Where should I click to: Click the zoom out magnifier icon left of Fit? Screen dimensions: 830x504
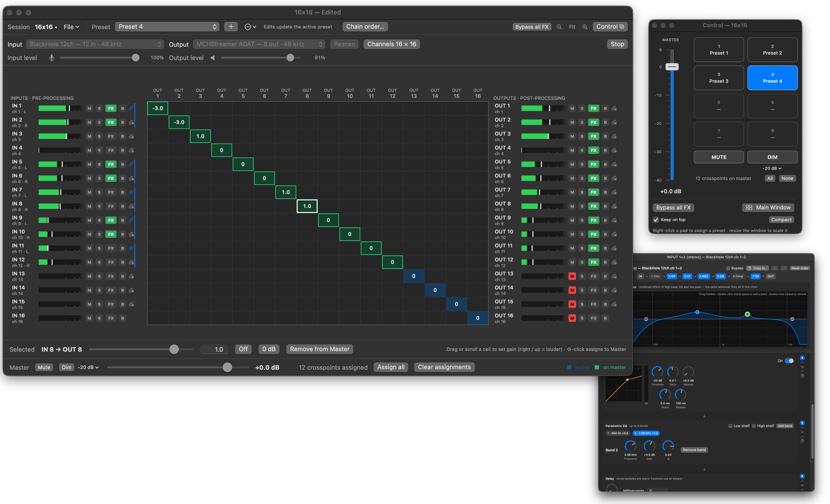559,27
